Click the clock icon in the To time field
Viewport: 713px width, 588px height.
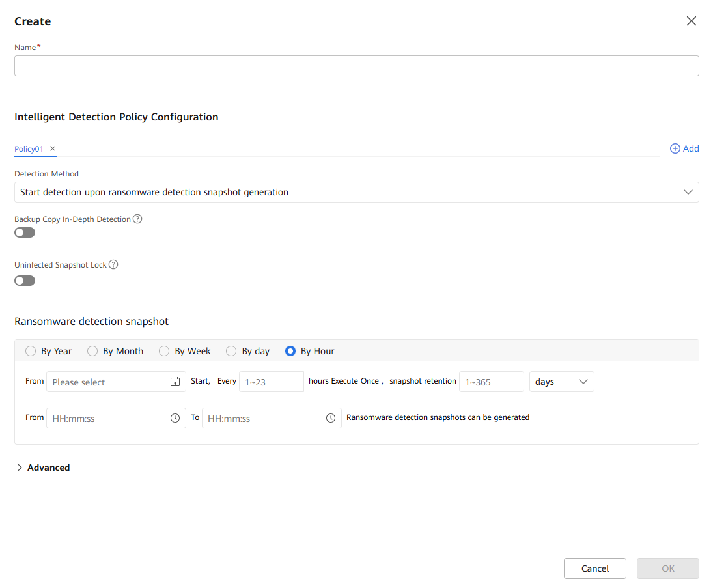pos(330,418)
